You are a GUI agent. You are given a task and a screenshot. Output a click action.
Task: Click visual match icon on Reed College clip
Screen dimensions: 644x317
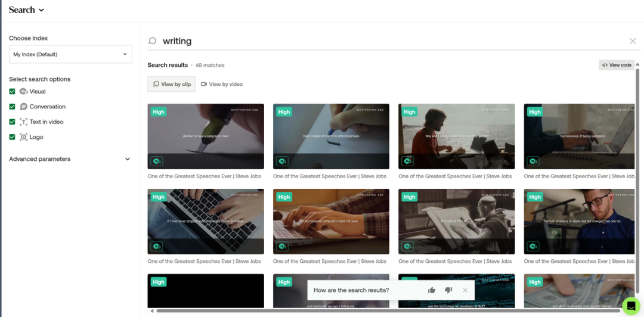point(282,161)
